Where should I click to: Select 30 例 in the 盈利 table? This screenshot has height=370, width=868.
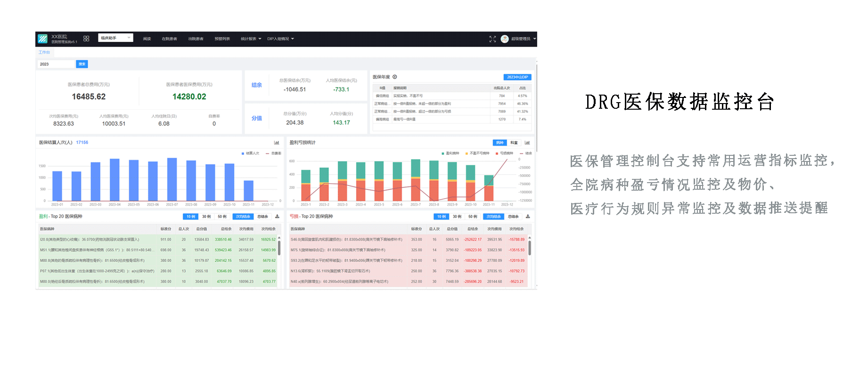tap(206, 217)
